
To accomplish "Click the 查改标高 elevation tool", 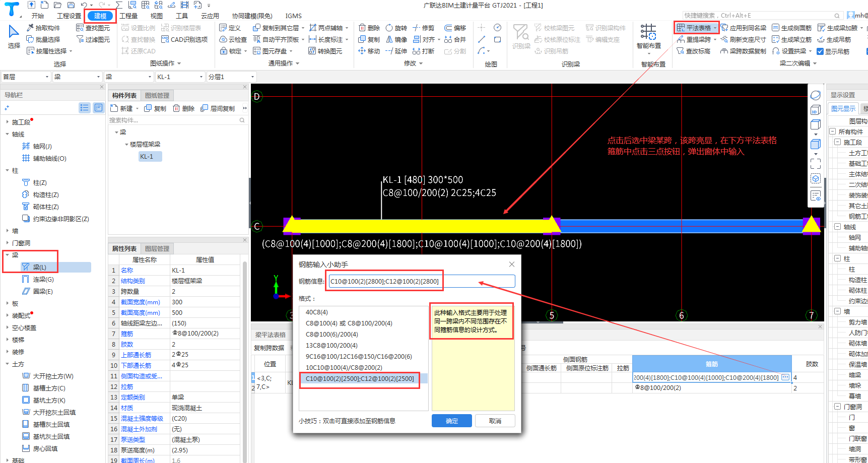I will [694, 51].
